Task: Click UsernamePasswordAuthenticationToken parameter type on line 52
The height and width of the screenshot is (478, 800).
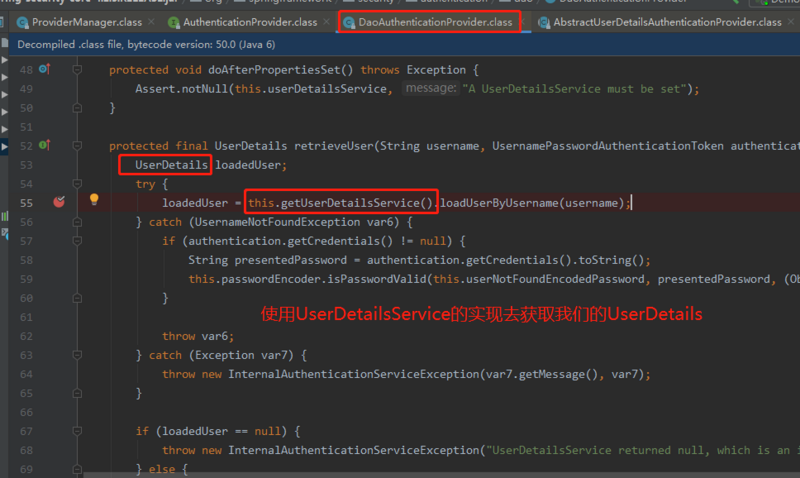Action: pyautogui.click(x=608, y=146)
